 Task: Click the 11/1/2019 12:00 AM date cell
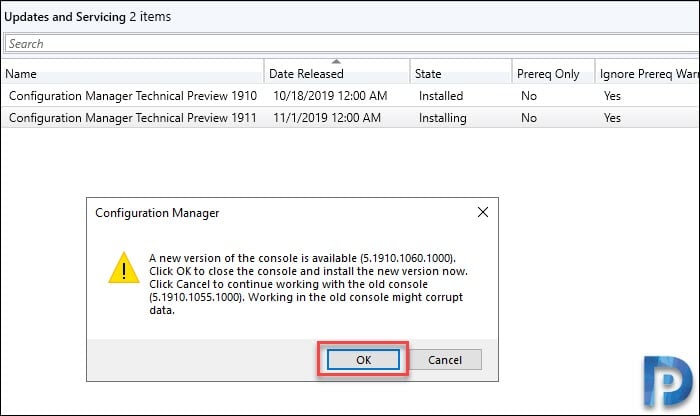pos(327,118)
